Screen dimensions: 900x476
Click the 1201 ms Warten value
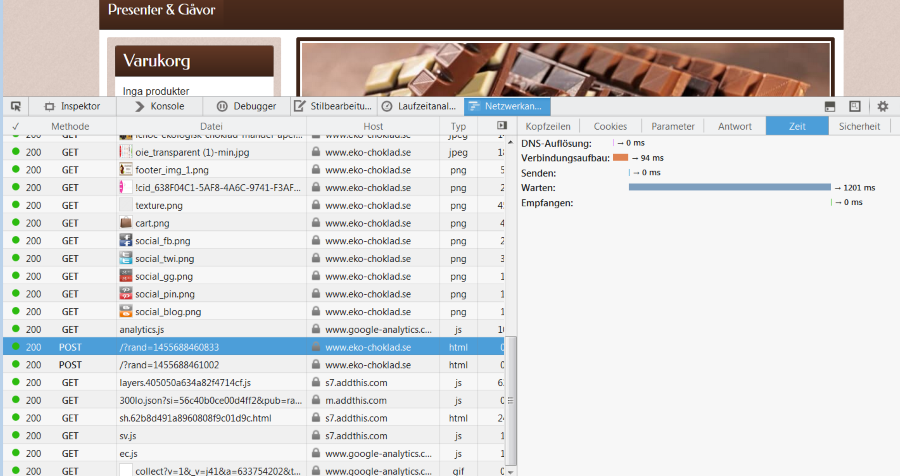[x=859, y=188]
